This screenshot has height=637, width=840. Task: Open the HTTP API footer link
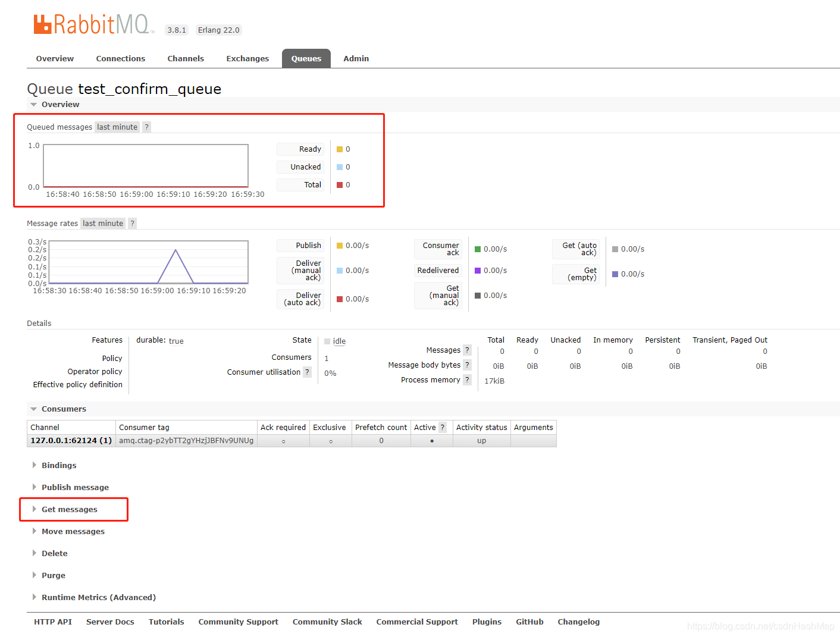[x=53, y=622]
